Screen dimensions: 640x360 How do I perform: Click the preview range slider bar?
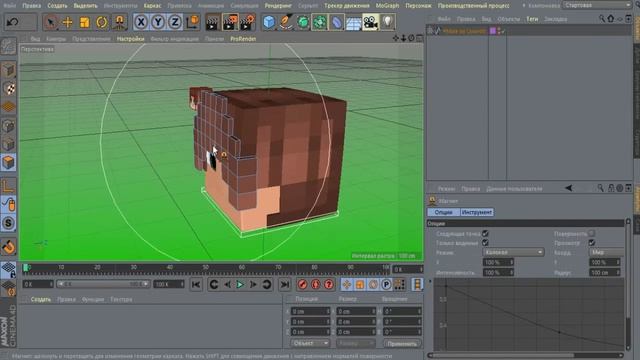tap(103, 284)
